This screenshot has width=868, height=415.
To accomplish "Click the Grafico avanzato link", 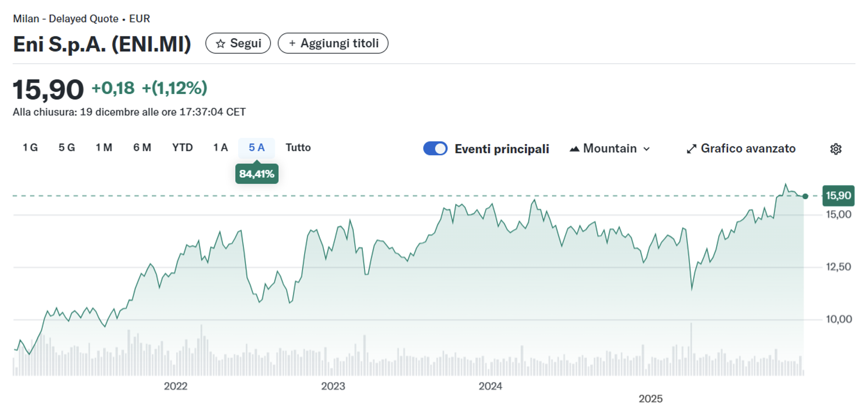I will click(748, 149).
